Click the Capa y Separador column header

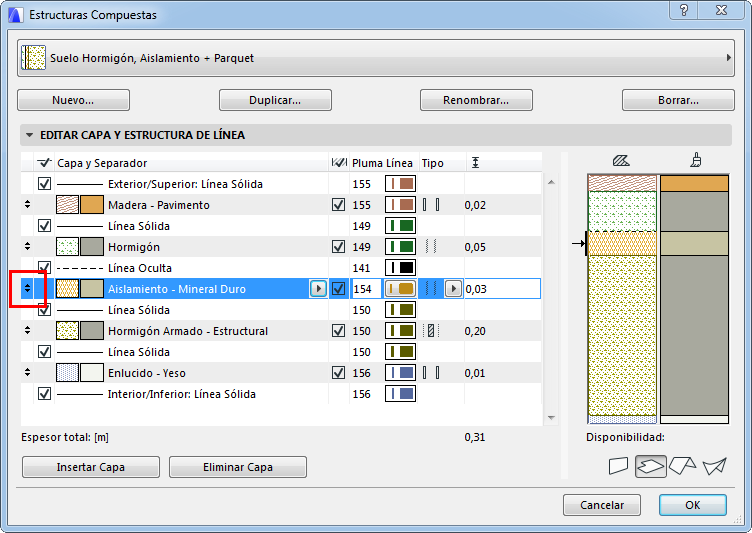[102, 163]
